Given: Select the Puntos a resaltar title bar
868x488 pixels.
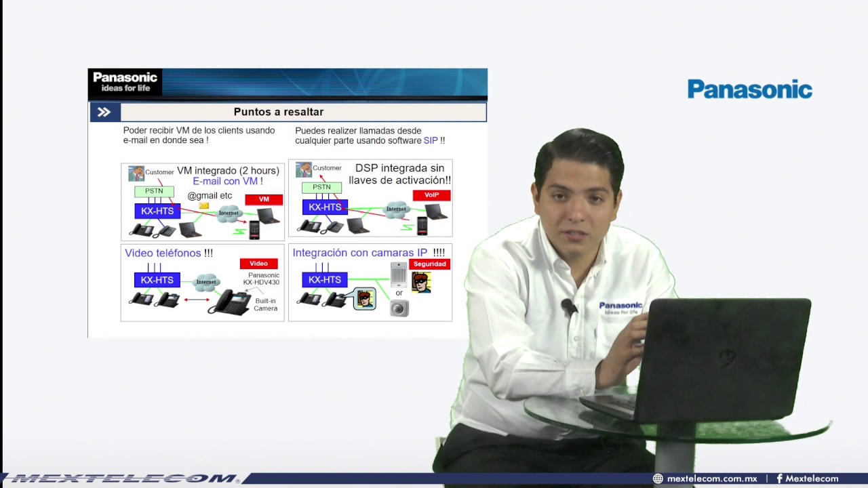Looking at the screenshot, I should coord(288,112).
